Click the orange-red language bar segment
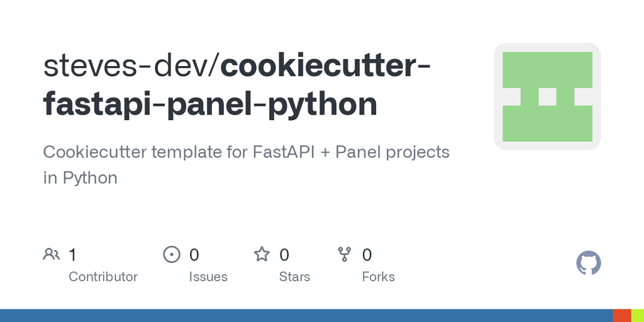Image resolution: width=644 pixels, height=322 pixels. point(622,316)
